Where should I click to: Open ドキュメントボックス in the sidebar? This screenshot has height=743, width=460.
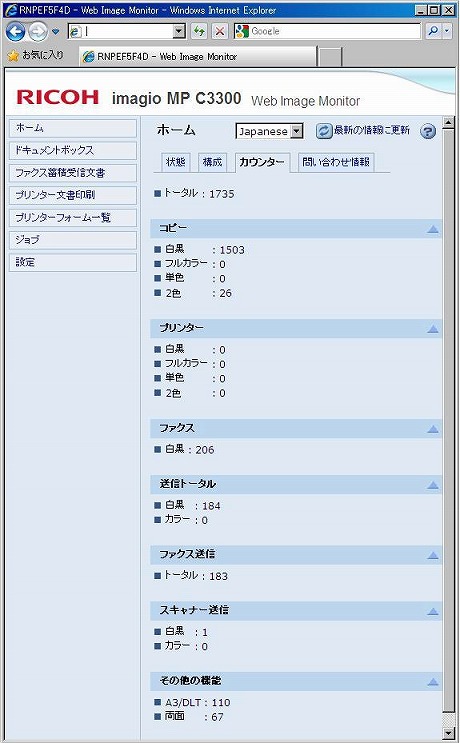(x=73, y=150)
